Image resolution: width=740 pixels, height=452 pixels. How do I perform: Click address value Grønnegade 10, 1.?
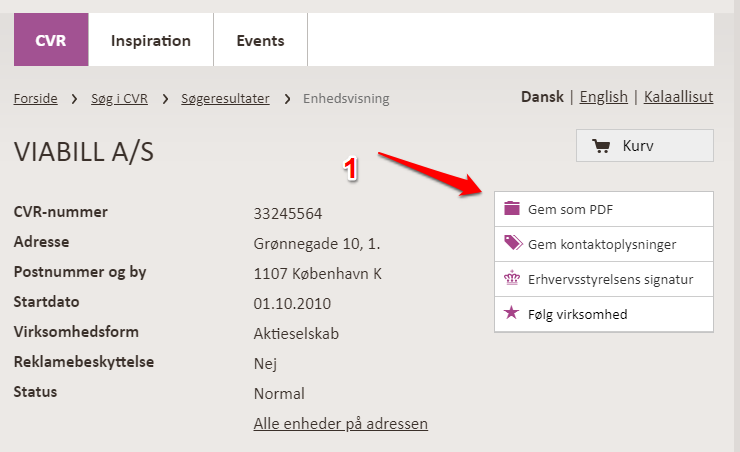[317, 244]
